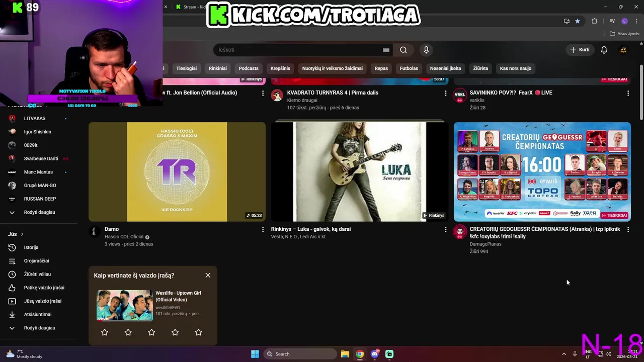Select the Tiesiogiai filter chip
The height and width of the screenshot is (362, 644).
coord(186,68)
